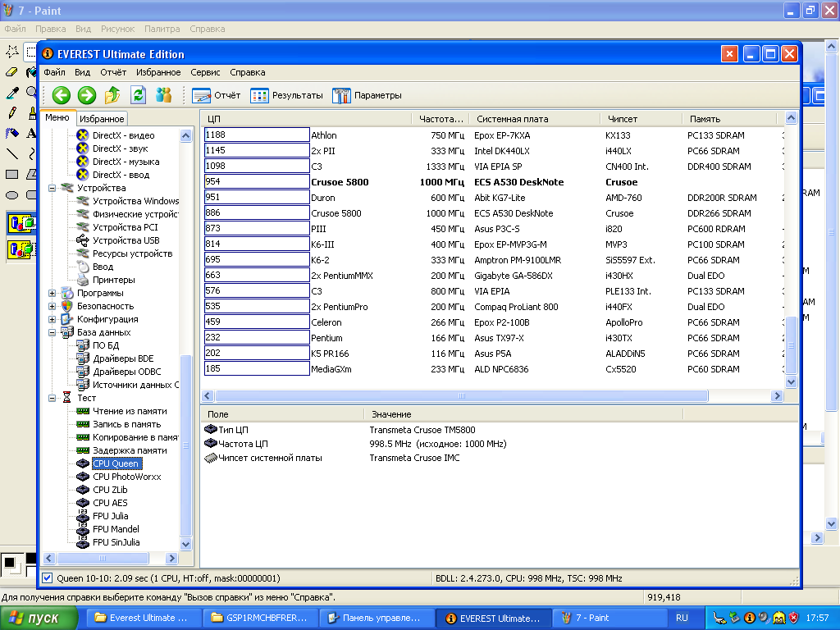Screen dimensions: 840x630
Task: Select Драйверы ODBC item
Action: 126,372
